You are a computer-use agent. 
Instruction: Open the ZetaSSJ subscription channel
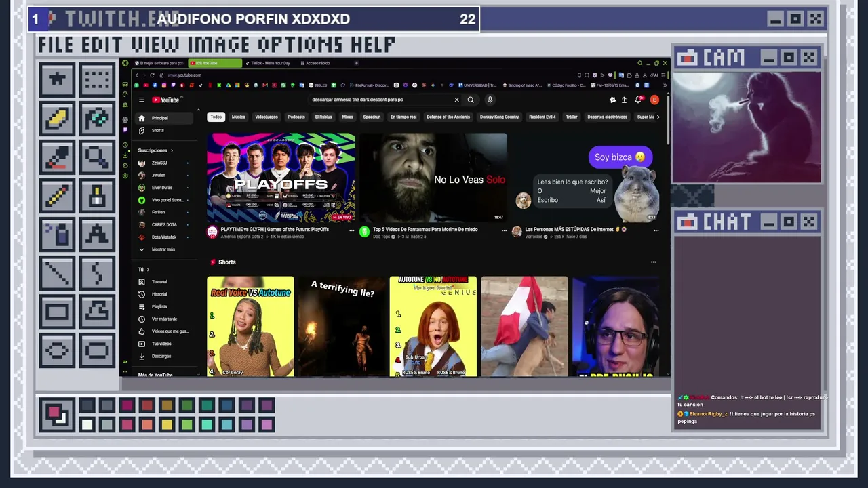pos(163,163)
